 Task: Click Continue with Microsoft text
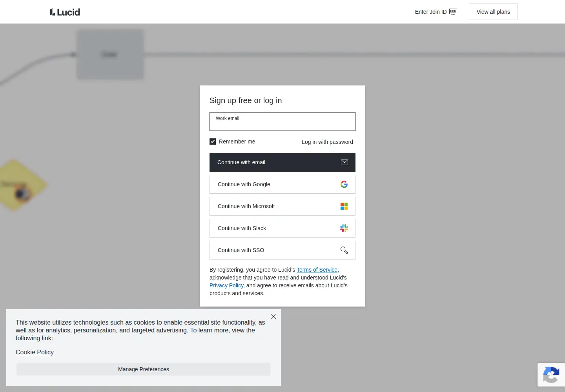[x=246, y=206]
